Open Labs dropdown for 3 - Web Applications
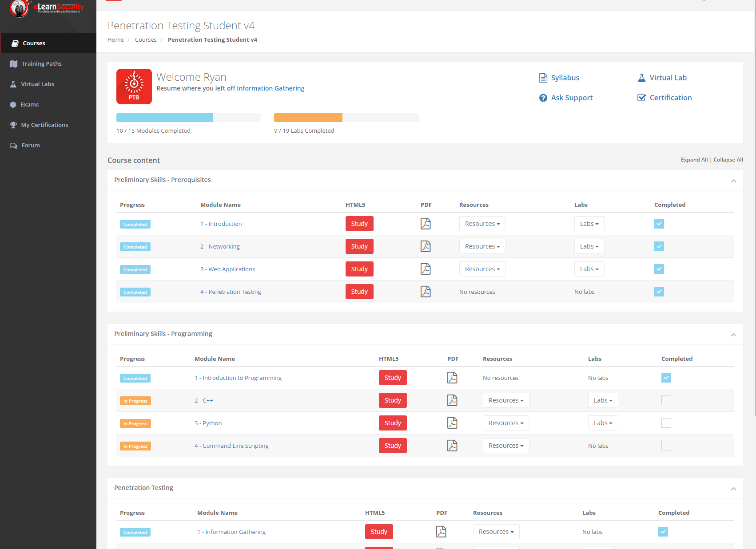This screenshot has width=756, height=549. pyautogui.click(x=589, y=269)
